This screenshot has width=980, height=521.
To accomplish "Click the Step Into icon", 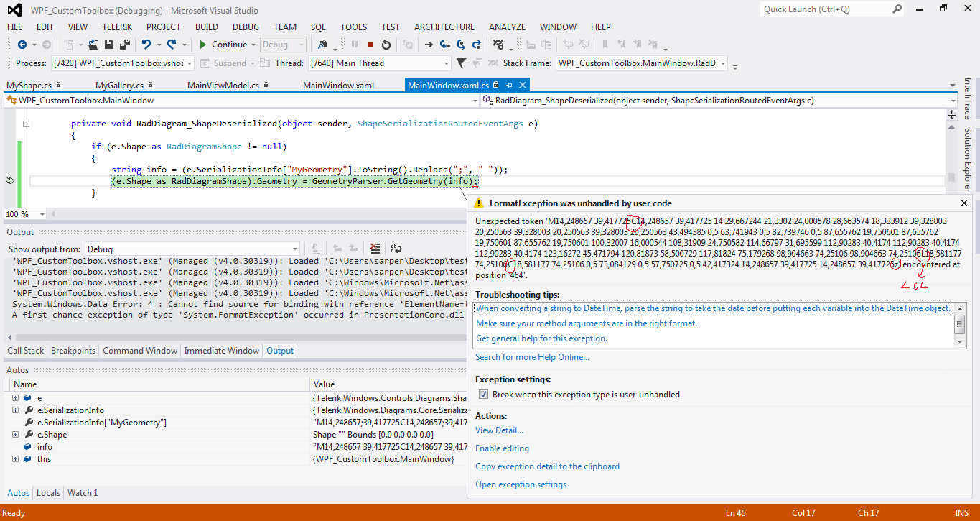I will coord(445,45).
